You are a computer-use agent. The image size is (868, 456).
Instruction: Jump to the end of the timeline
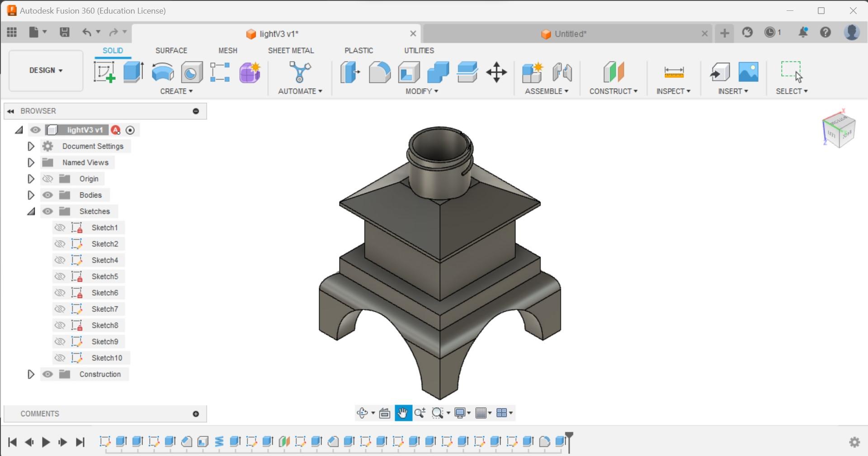(80, 442)
